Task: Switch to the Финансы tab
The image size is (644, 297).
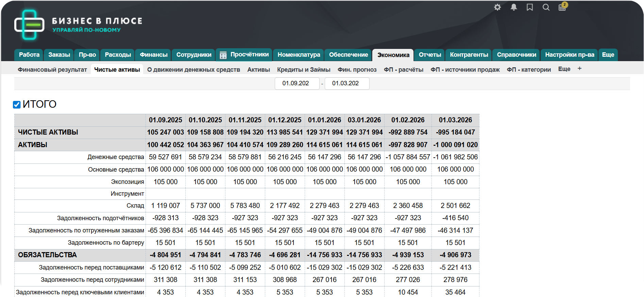Action: pos(154,55)
